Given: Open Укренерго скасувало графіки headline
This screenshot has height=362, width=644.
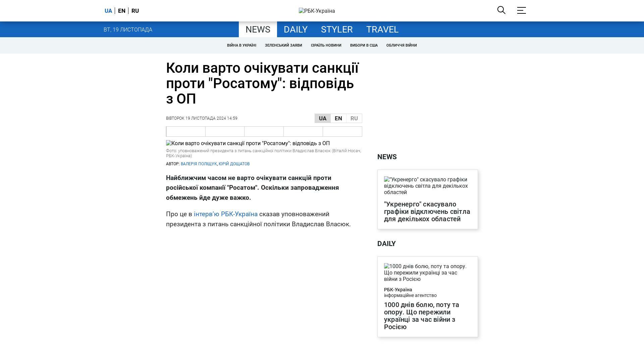Looking at the screenshot, I should click(427, 212).
